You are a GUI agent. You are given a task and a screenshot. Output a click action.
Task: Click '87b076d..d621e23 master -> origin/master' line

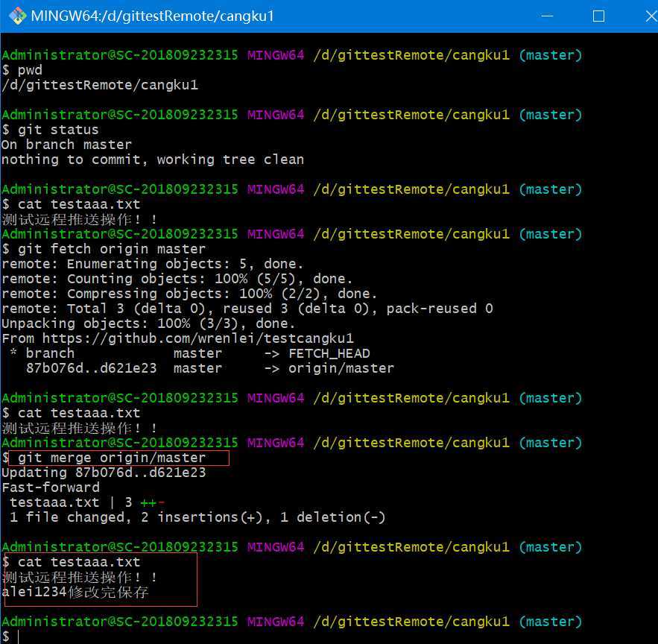(210, 368)
